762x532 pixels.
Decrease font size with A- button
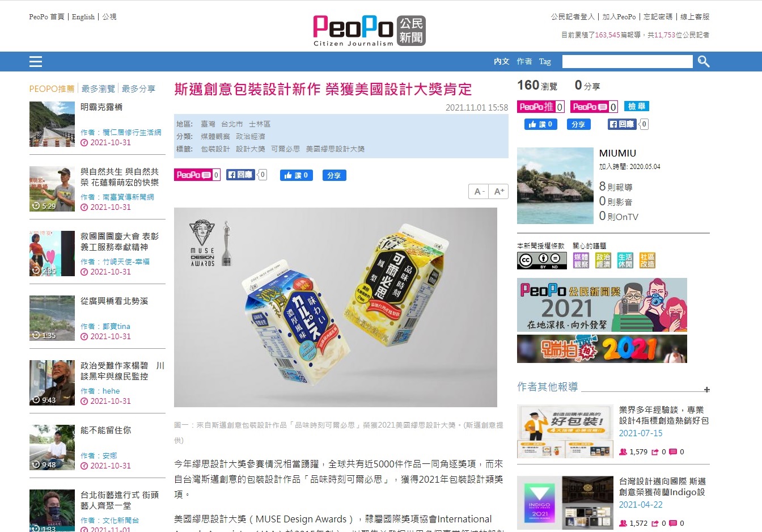480,192
